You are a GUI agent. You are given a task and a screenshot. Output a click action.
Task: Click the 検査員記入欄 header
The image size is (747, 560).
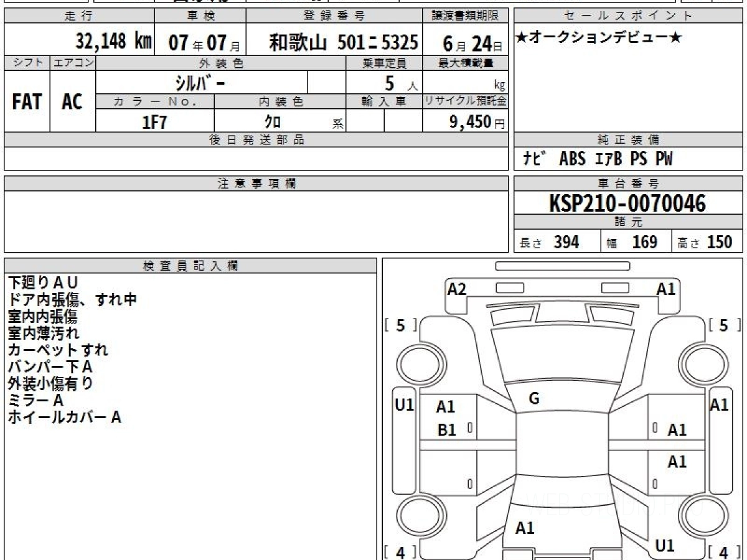pos(190,266)
